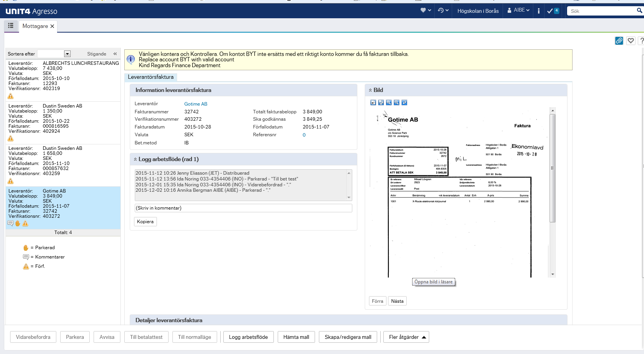Click the information icon in header
644x354 pixels.
tap(538, 11)
